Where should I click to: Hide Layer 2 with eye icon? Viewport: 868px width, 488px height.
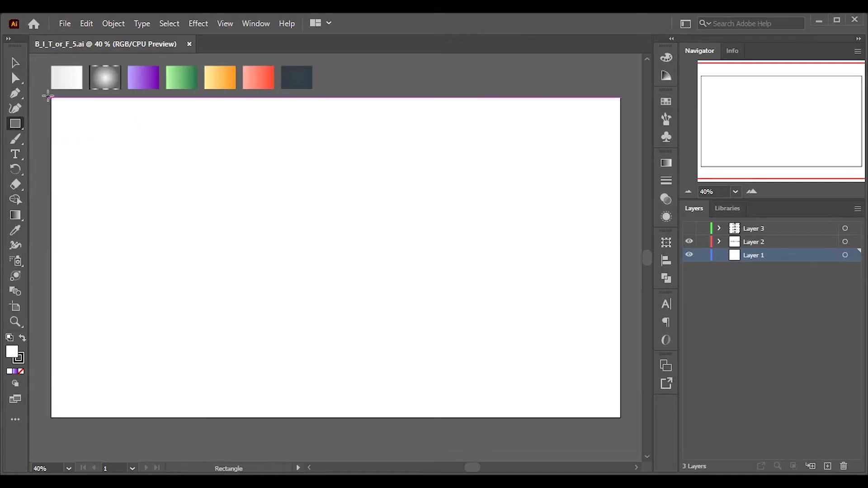689,241
